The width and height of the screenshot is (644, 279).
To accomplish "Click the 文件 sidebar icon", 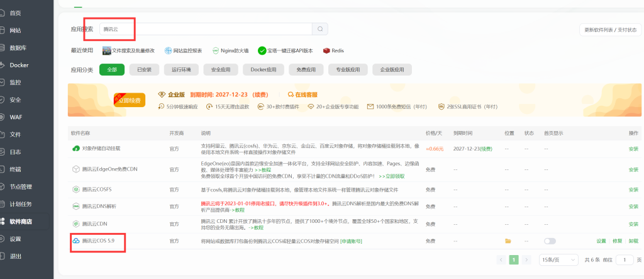I will (x=2, y=135).
